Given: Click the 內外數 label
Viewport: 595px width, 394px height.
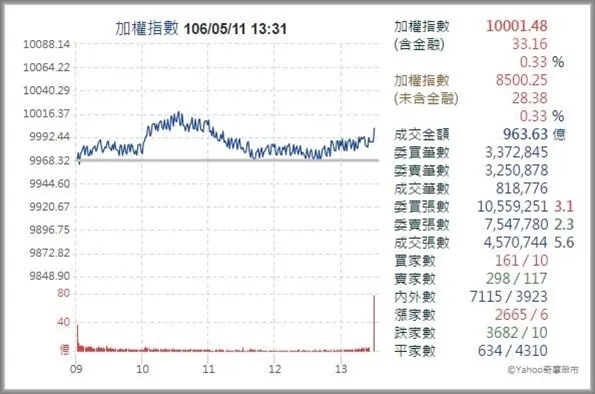Looking at the screenshot, I should (x=415, y=297).
